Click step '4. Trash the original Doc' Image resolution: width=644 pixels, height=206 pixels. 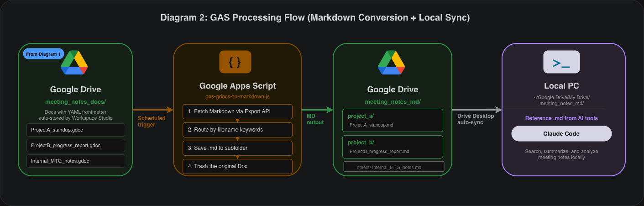(x=237, y=166)
